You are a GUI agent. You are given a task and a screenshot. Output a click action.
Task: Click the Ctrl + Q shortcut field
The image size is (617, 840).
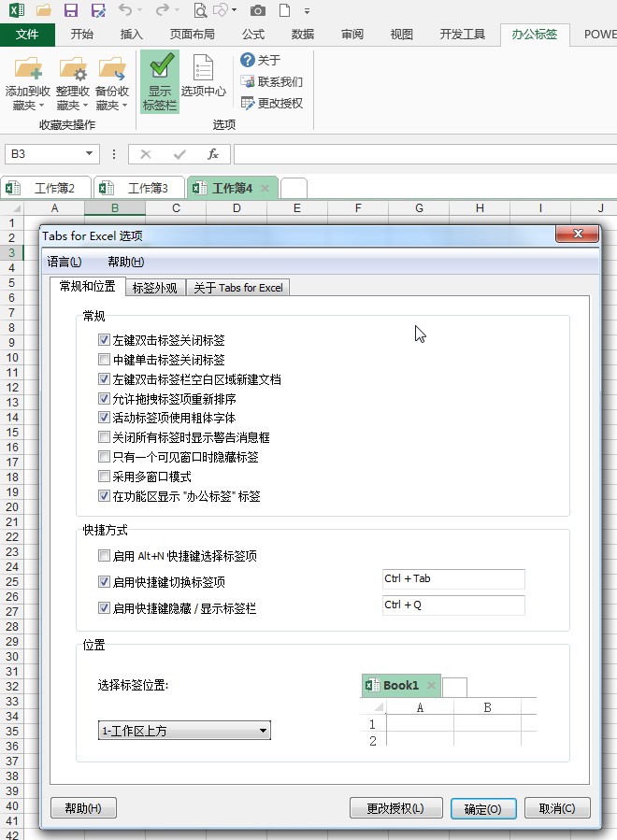453,605
